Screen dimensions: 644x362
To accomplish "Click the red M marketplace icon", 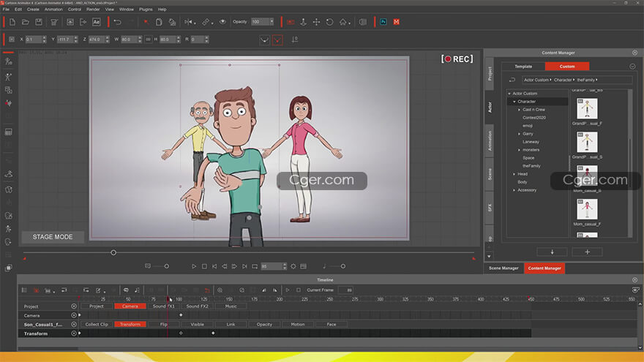I will 397,22.
